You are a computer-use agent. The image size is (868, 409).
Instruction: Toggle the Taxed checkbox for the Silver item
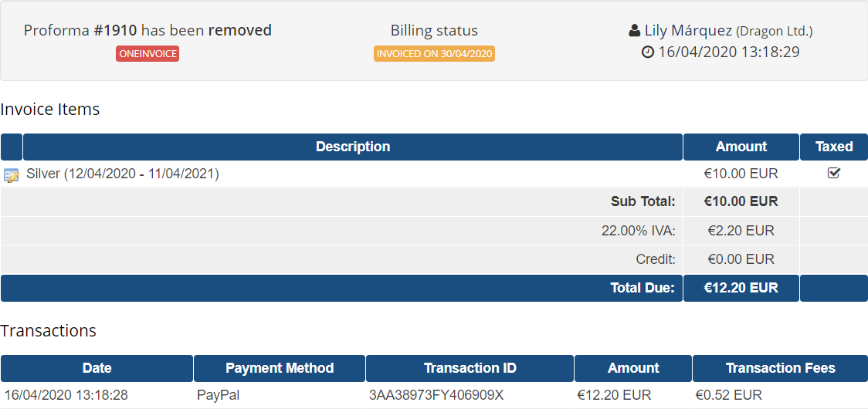[x=834, y=173]
